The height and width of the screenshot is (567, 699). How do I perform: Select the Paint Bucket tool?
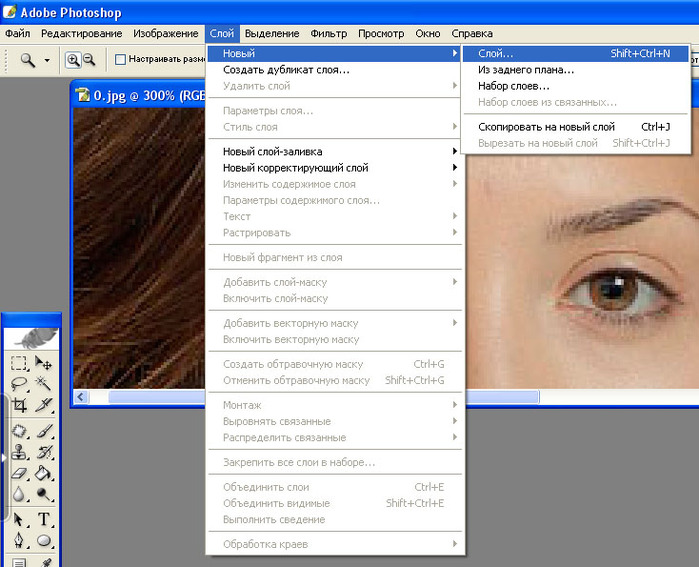(44, 473)
